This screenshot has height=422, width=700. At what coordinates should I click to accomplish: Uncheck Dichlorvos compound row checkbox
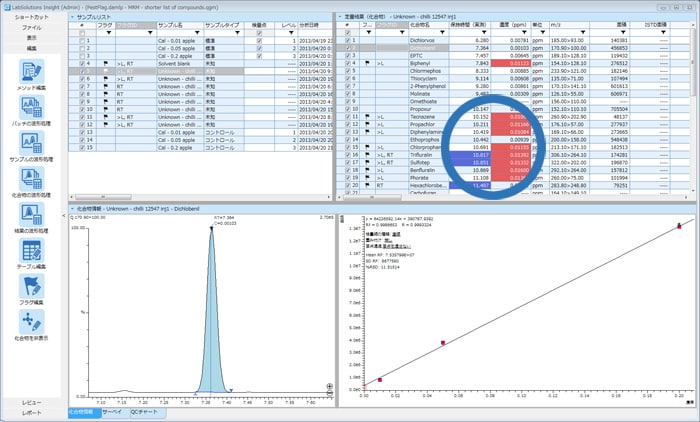click(348, 41)
